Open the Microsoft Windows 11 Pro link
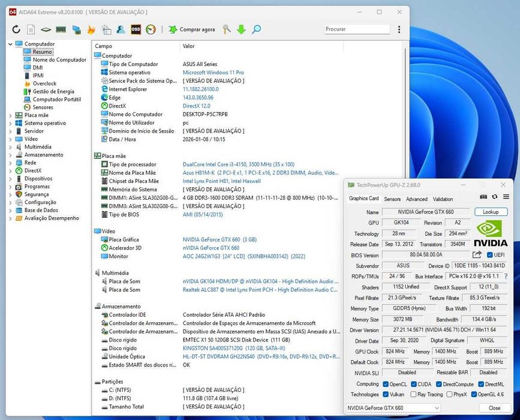520x420 pixels. [214, 73]
